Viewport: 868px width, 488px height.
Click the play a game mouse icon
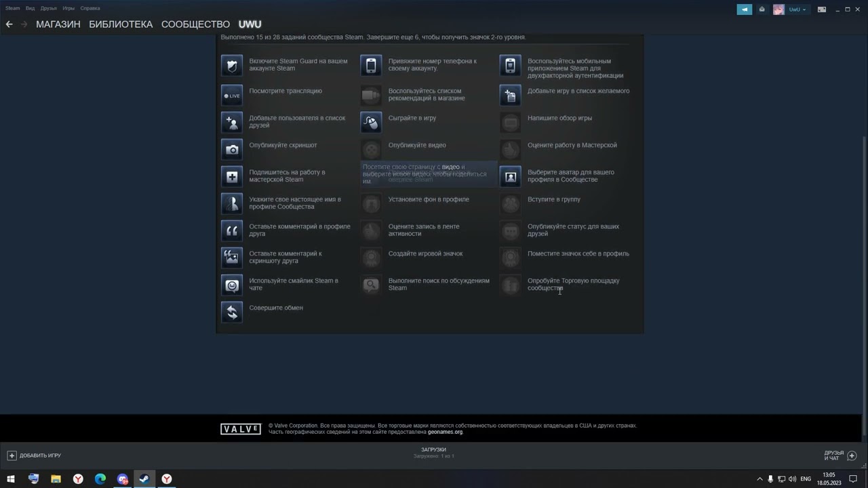click(x=371, y=122)
